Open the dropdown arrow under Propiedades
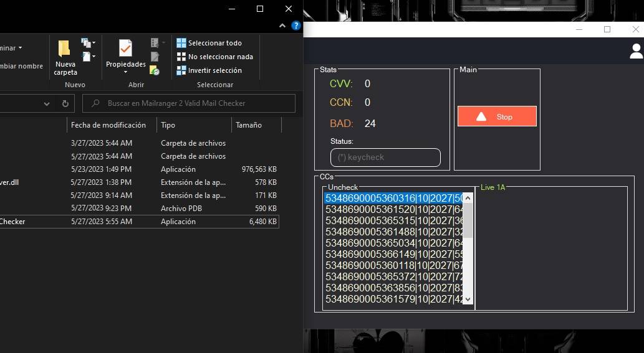 point(125,72)
